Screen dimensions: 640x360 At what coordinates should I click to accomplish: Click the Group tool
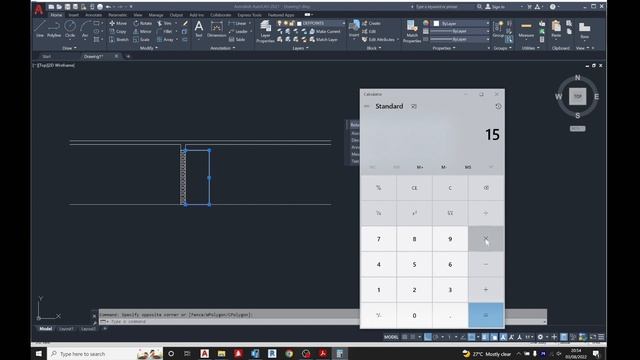498,29
